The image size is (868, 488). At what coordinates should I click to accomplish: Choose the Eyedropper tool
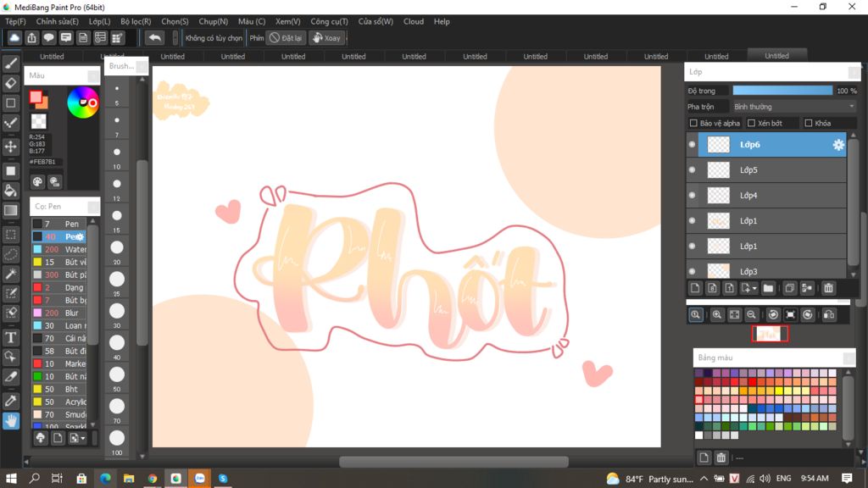[10, 401]
